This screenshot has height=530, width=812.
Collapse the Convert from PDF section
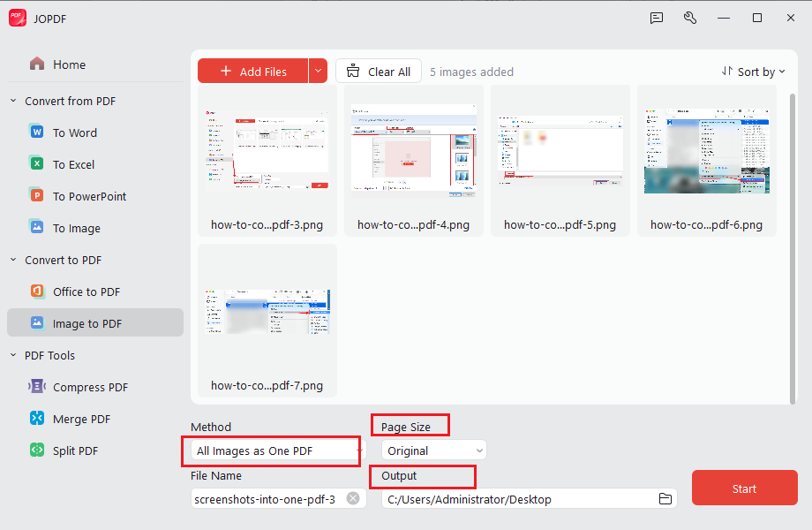(13, 101)
